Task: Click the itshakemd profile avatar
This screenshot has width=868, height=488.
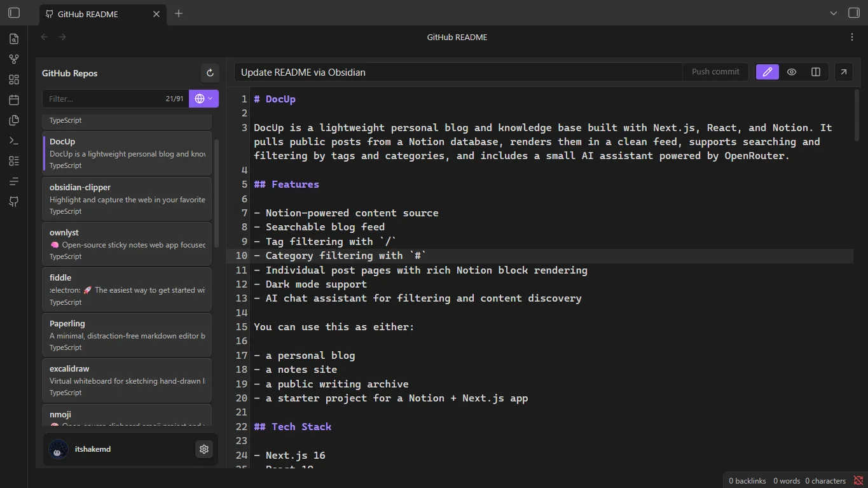Action: click(x=59, y=449)
